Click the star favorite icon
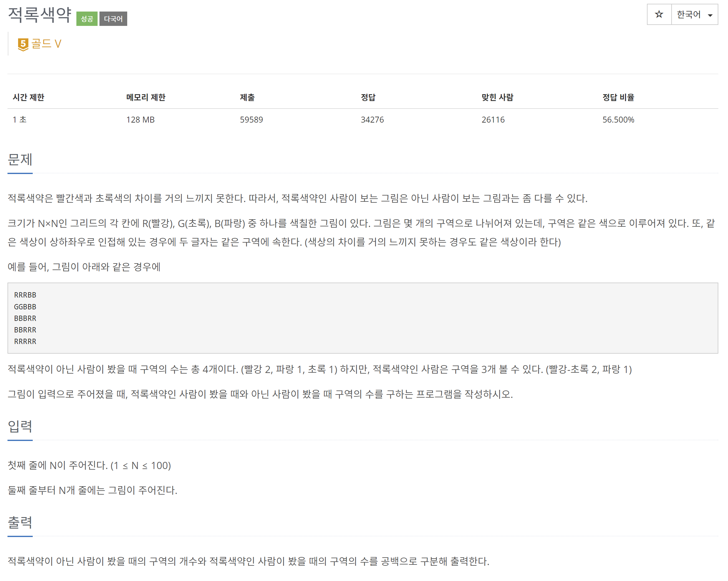Viewport: 728px width, 581px height. click(x=658, y=15)
